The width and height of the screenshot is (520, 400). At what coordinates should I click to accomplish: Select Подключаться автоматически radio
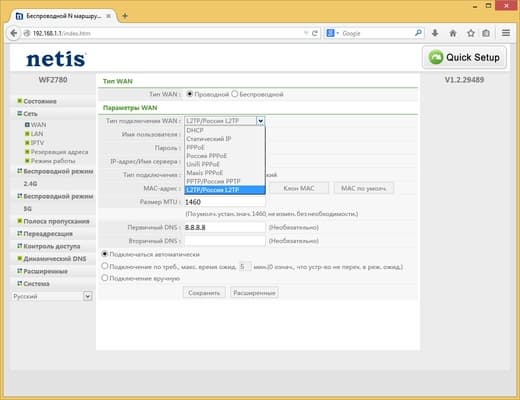pyautogui.click(x=105, y=254)
